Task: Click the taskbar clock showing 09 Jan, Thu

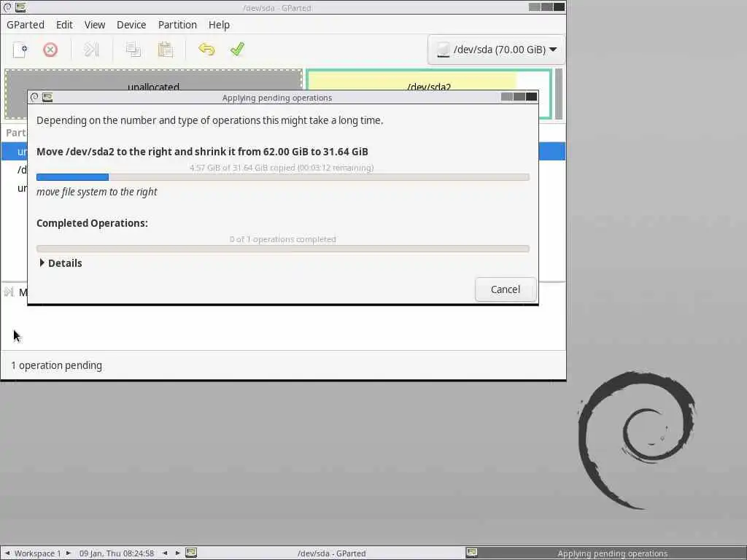Action: 117,553
